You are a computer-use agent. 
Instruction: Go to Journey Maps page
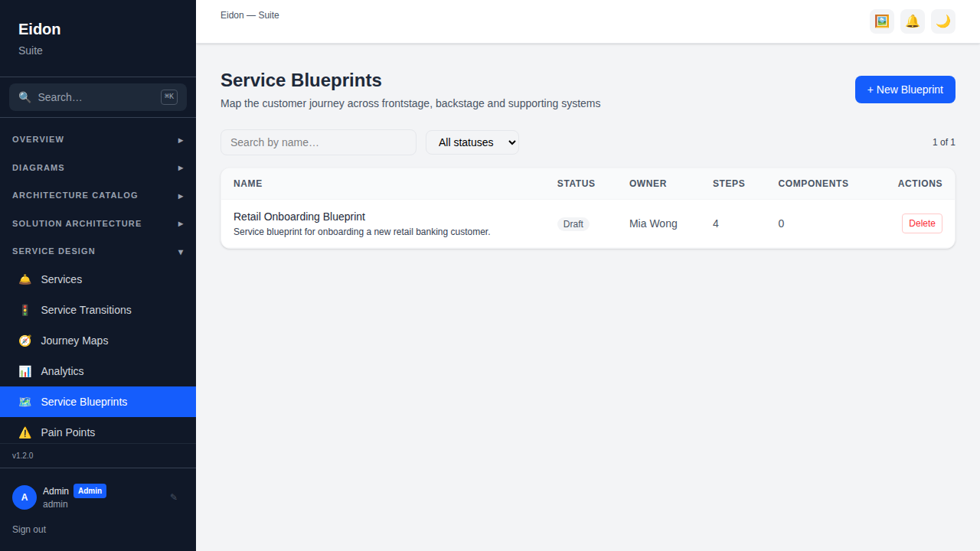pyautogui.click(x=98, y=341)
